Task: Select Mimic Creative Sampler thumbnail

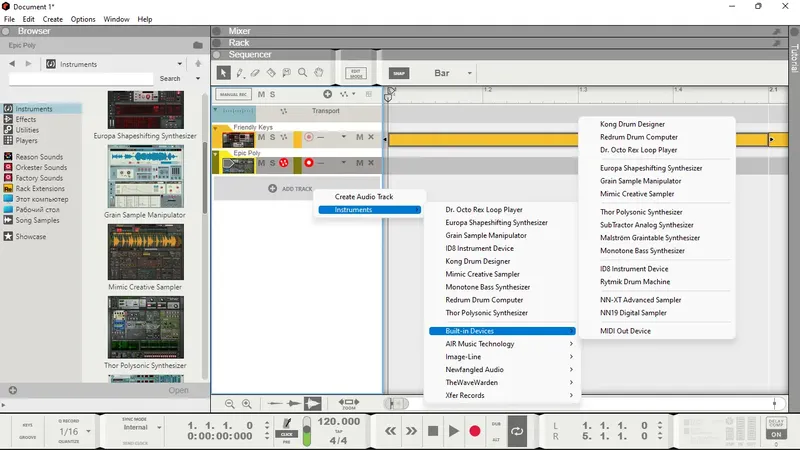Action: (x=145, y=252)
